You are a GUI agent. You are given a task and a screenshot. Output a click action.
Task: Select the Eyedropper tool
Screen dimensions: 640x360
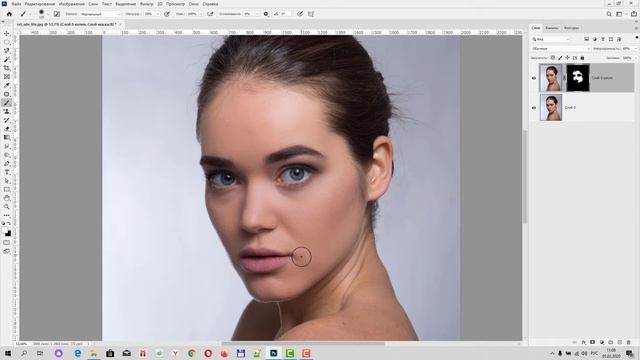coord(7,85)
